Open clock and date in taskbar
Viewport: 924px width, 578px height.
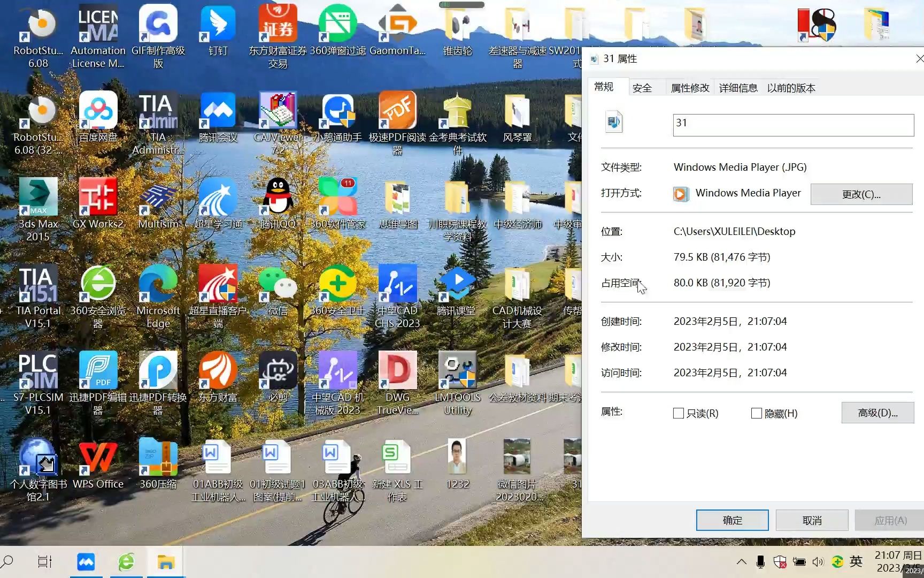[x=898, y=561]
